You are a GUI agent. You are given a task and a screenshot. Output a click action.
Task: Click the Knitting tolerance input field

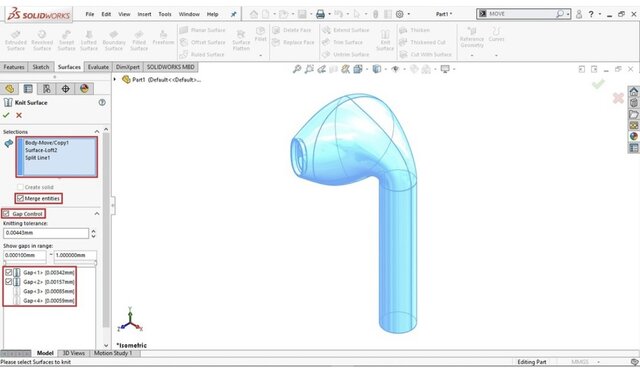point(46,233)
